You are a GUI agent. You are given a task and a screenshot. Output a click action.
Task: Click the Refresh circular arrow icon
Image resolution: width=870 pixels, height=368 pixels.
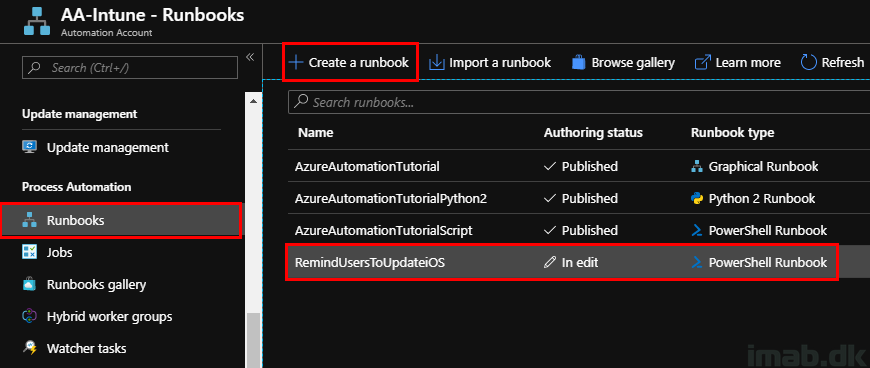pos(809,63)
